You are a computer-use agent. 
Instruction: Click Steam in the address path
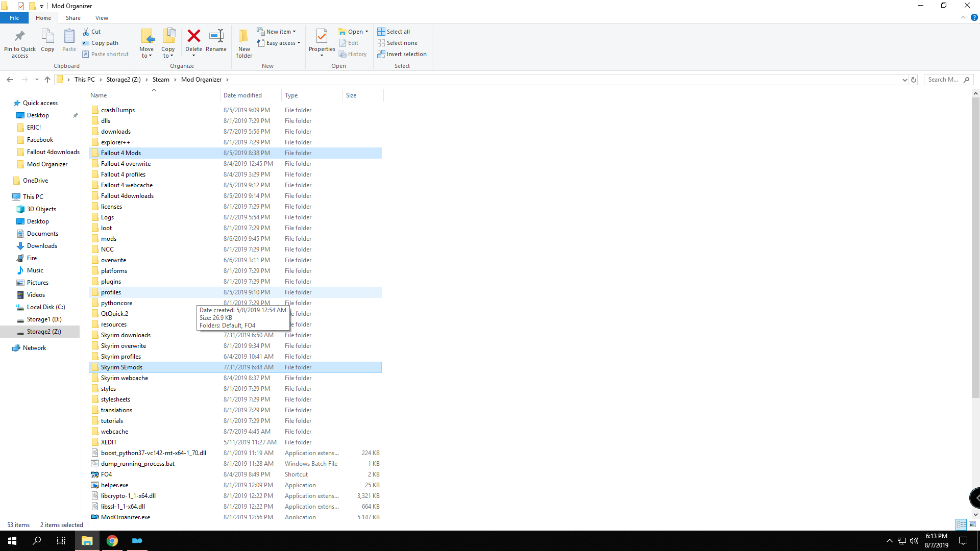click(x=161, y=80)
